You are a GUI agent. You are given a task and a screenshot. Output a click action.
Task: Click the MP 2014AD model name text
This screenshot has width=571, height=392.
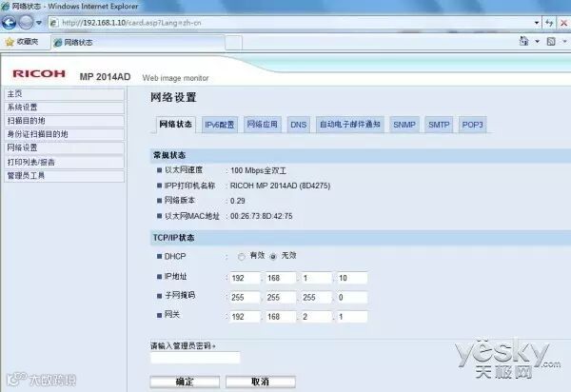(x=105, y=77)
